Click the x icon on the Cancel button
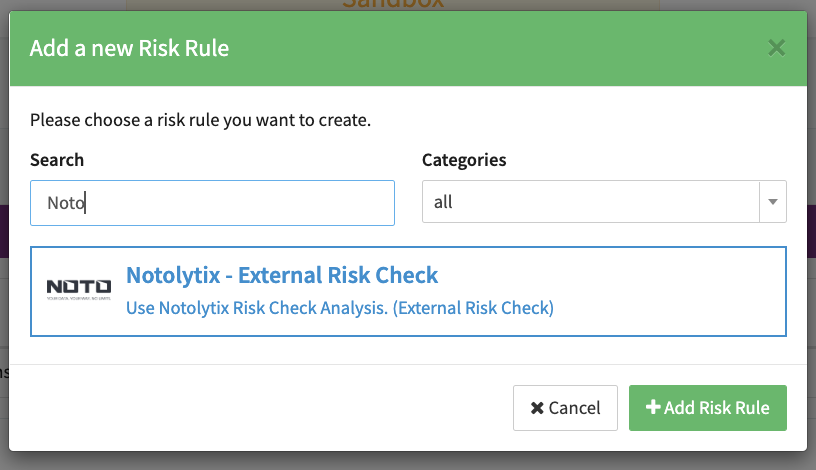Screen dimensions: 816x470 (x=537, y=408)
